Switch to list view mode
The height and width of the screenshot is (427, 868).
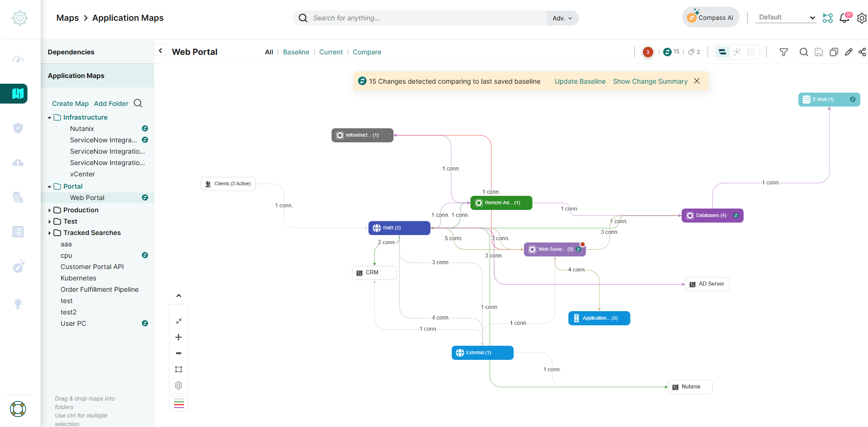[751, 52]
